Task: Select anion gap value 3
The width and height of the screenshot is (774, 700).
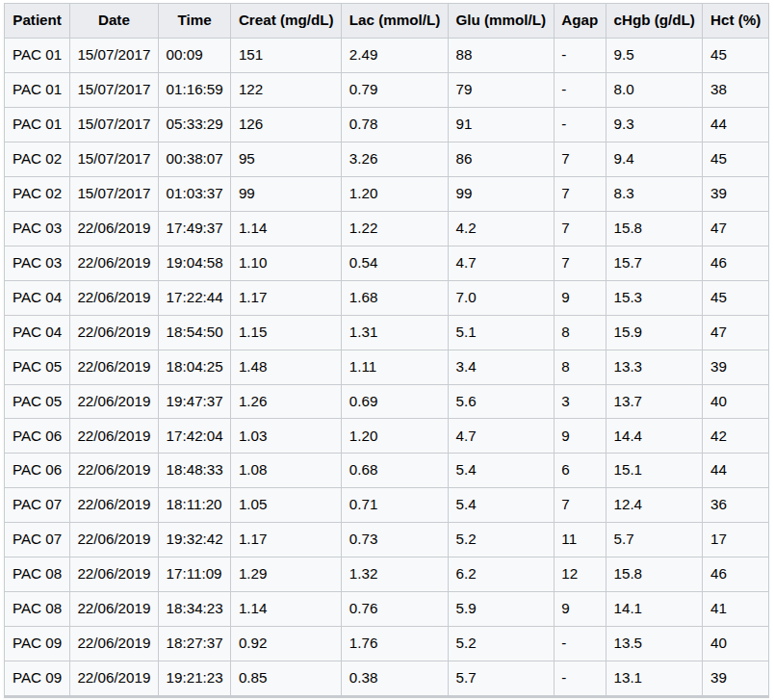Action: [580, 402]
